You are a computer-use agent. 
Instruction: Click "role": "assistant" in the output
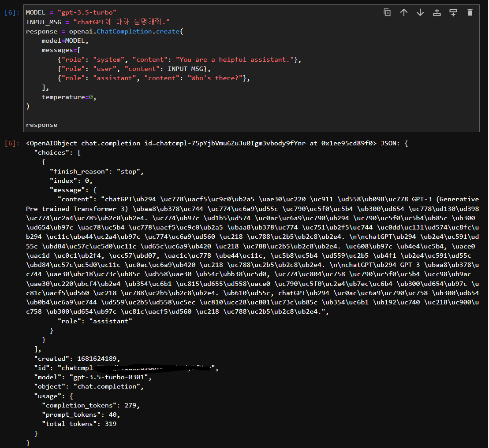click(x=95, y=321)
